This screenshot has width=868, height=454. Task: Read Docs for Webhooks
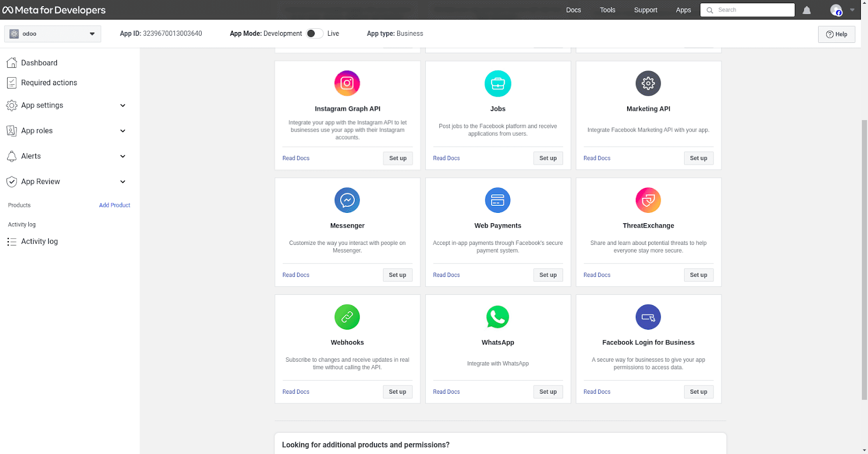point(296,392)
